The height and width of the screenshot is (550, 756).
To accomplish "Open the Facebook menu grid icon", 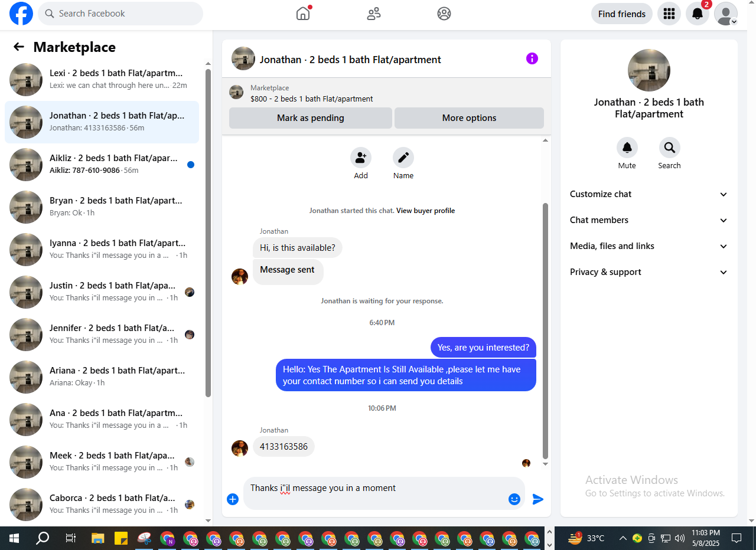I will pyautogui.click(x=669, y=14).
